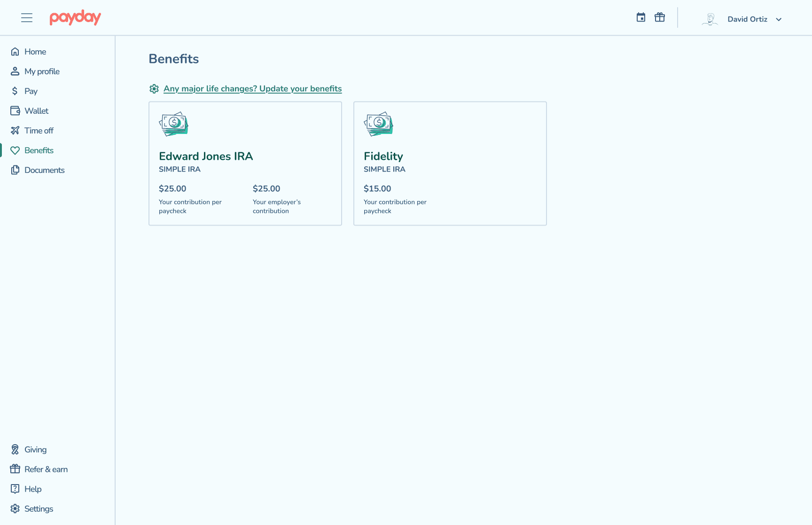This screenshot has height=525, width=812.
Task: Select Benefits in sidebar
Action: tap(39, 150)
